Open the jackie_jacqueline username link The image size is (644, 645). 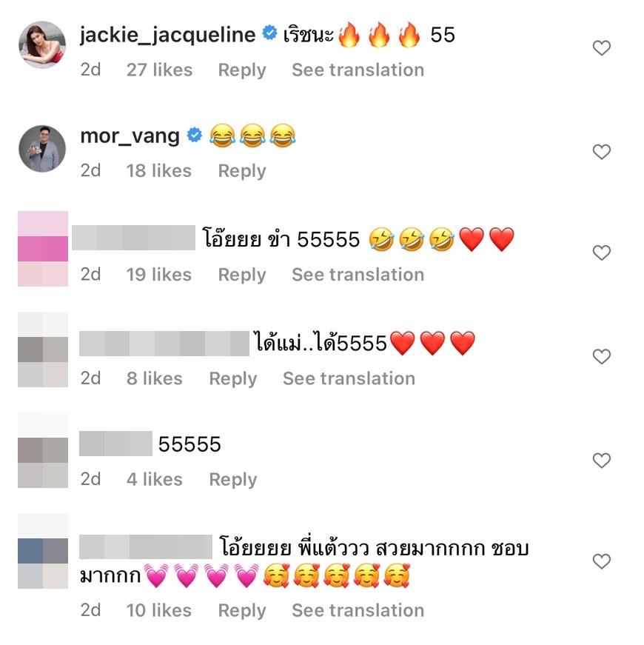(167, 35)
